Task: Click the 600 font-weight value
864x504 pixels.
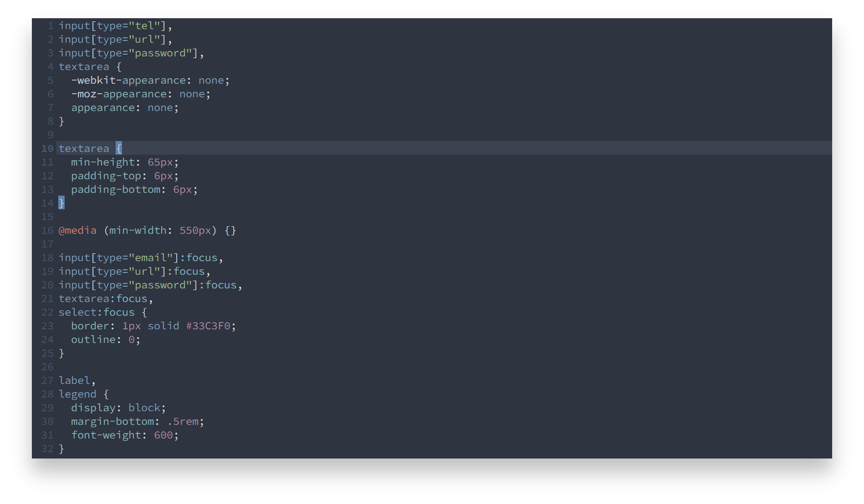Action: 163,435
